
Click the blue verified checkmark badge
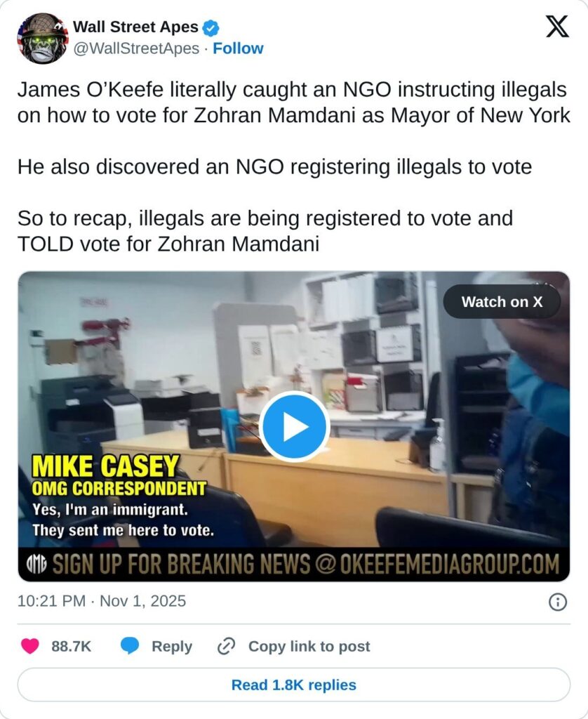211,28
